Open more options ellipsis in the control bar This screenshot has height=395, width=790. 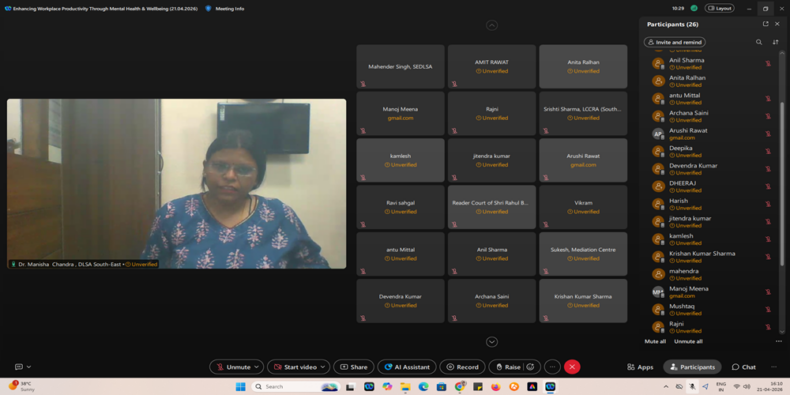pos(553,367)
